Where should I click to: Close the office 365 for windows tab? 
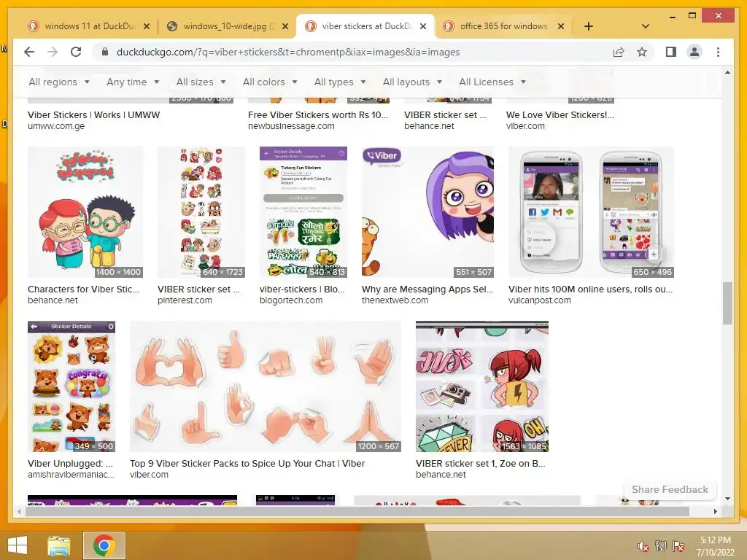561,26
